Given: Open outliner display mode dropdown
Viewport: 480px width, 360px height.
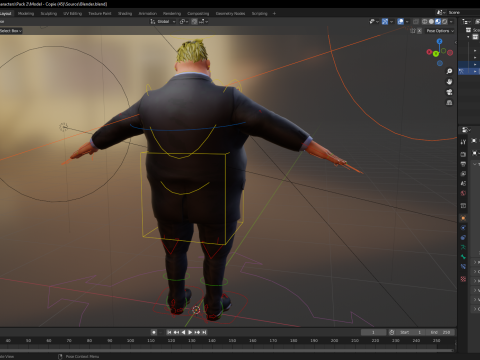Looking at the screenshot, I should [466, 21].
